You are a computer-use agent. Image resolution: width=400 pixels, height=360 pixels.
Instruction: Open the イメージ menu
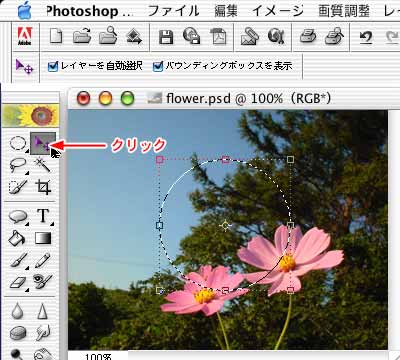[278, 11]
